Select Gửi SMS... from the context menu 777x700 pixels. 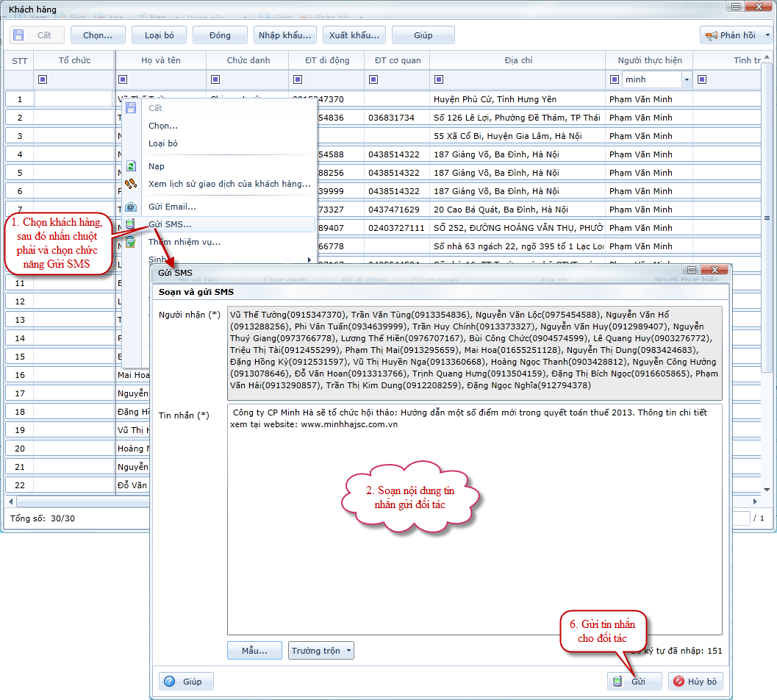[170, 224]
